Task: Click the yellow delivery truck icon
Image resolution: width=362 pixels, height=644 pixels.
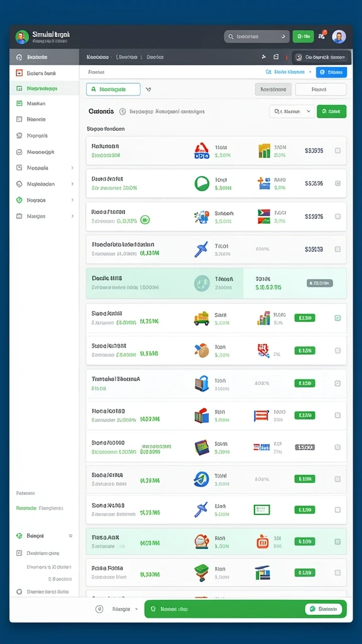Action: 202,318
